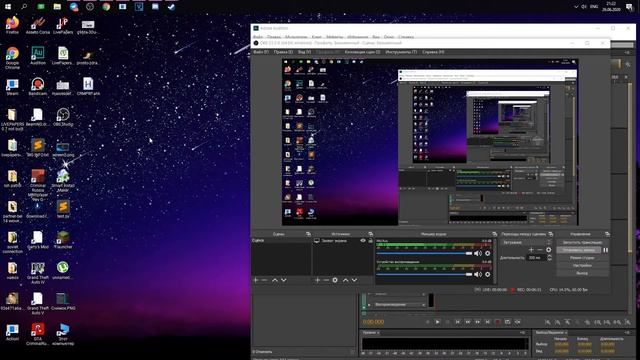The height and width of the screenshot is (360, 640).
Task: Move scene up in Scenes panel
Action: click(275, 280)
